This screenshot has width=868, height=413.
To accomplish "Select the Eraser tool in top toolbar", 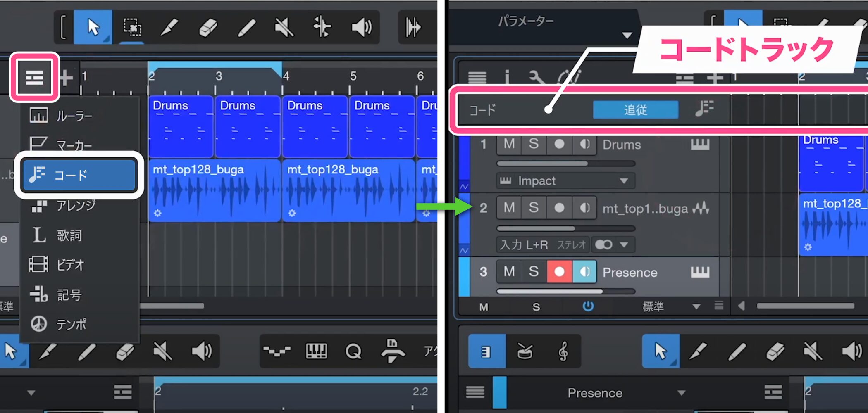I will [x=207, y=28].
